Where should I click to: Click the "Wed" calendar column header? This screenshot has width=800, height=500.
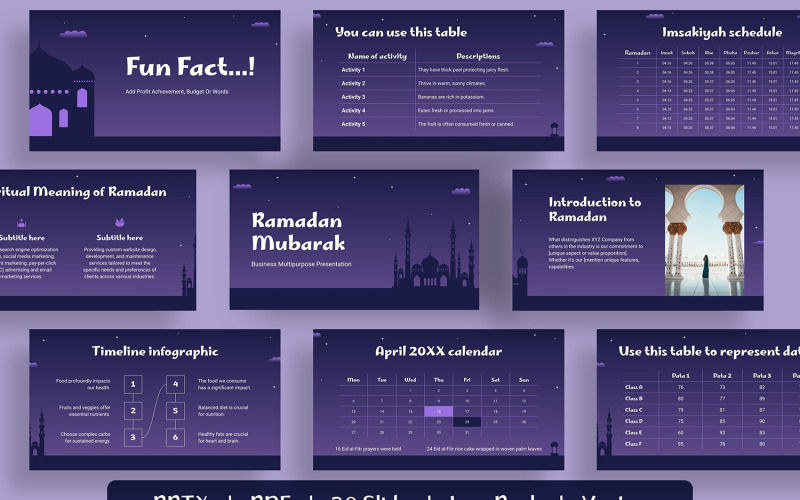coord(410,380)
